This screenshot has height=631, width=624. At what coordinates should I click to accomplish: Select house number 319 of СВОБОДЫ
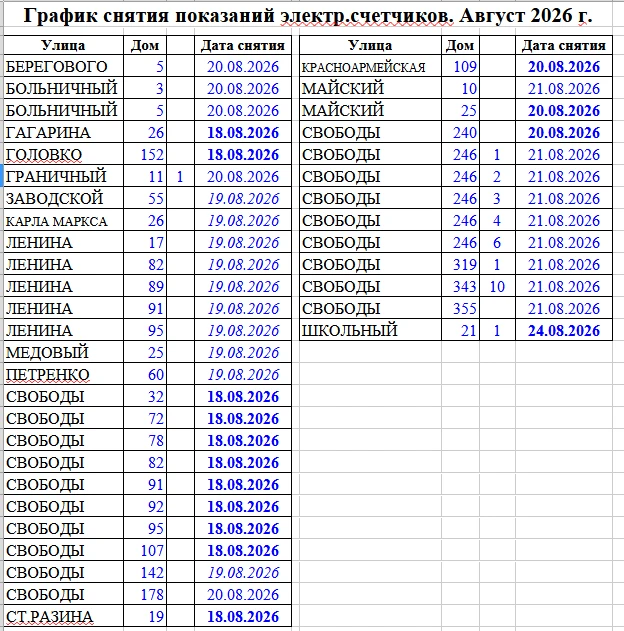[x=460, y=264]
